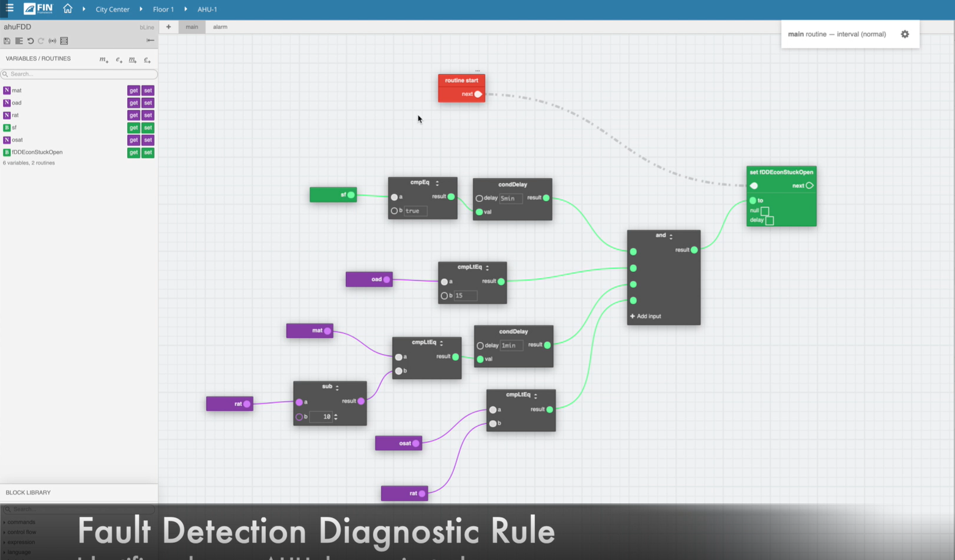Click the Home icon in the breadcrumb bar

67,9
